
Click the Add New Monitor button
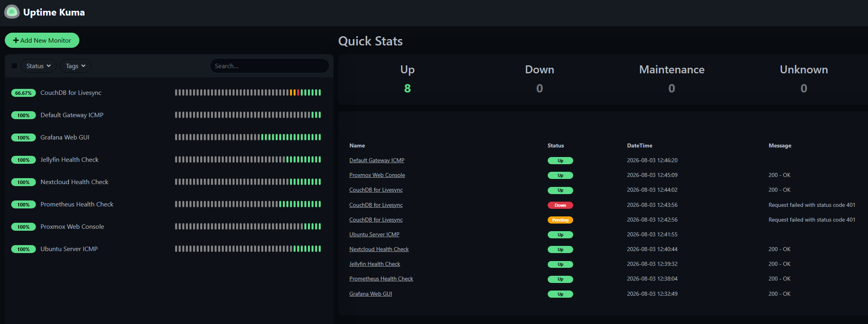[42, 40]
